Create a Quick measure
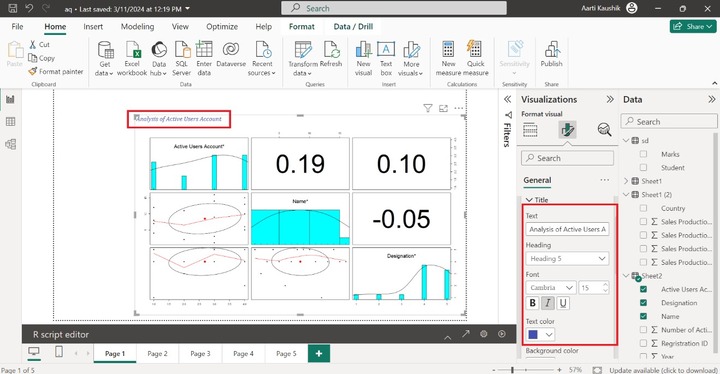Image resolution: width=720 pixels, height=374 pixels. [475, 58]
